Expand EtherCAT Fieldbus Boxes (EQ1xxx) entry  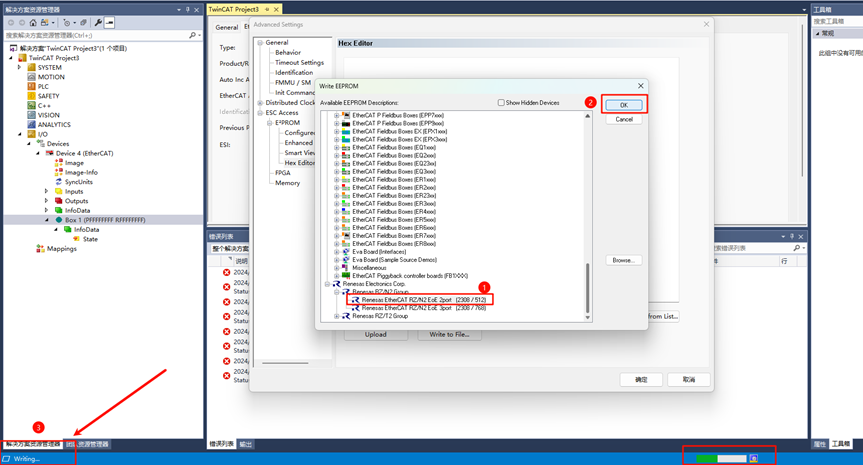point(336,147)
